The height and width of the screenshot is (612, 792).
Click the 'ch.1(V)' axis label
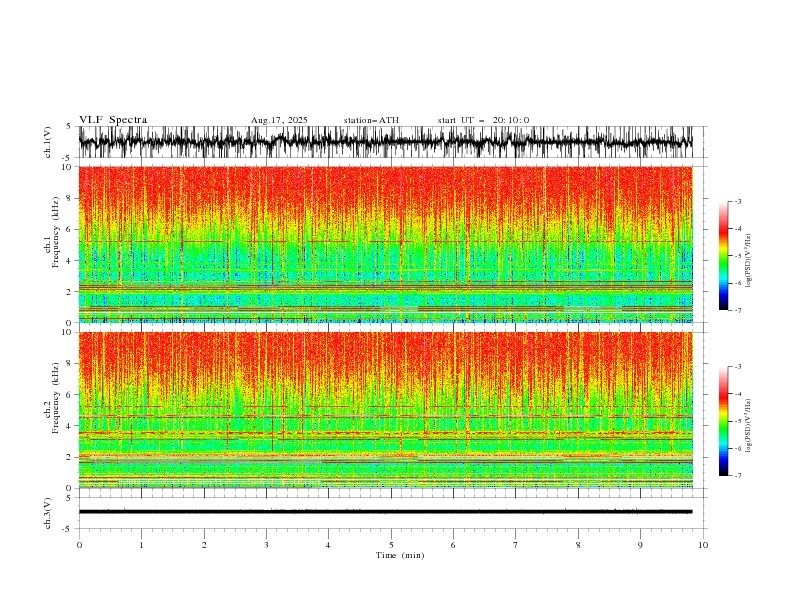tap(48, 142)
